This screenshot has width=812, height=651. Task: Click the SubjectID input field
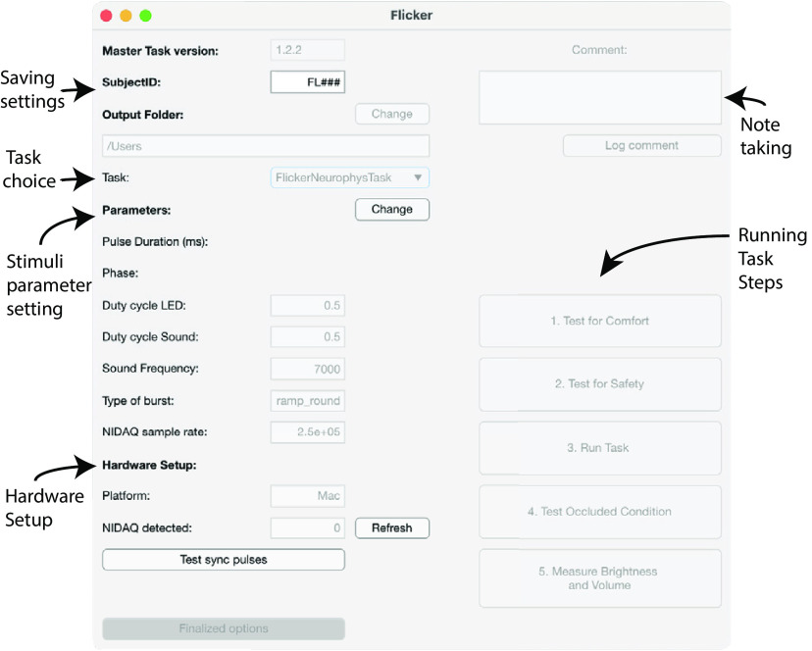point(308,81)
